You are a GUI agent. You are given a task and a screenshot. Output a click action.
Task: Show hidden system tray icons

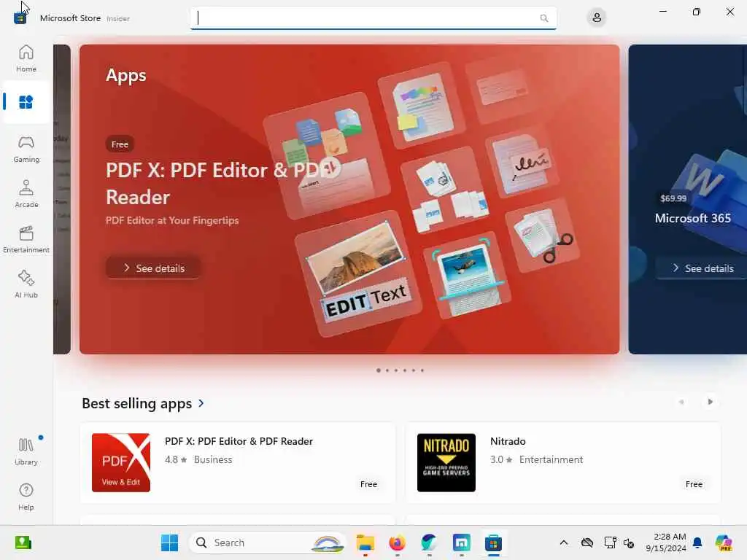pyautogui.click(x=564, y=542)
